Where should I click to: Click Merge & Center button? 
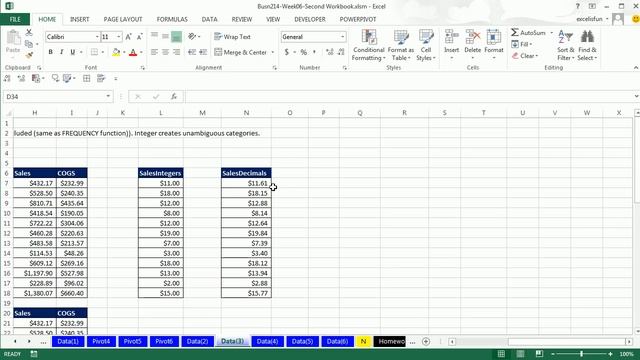[x=241, y=52]
